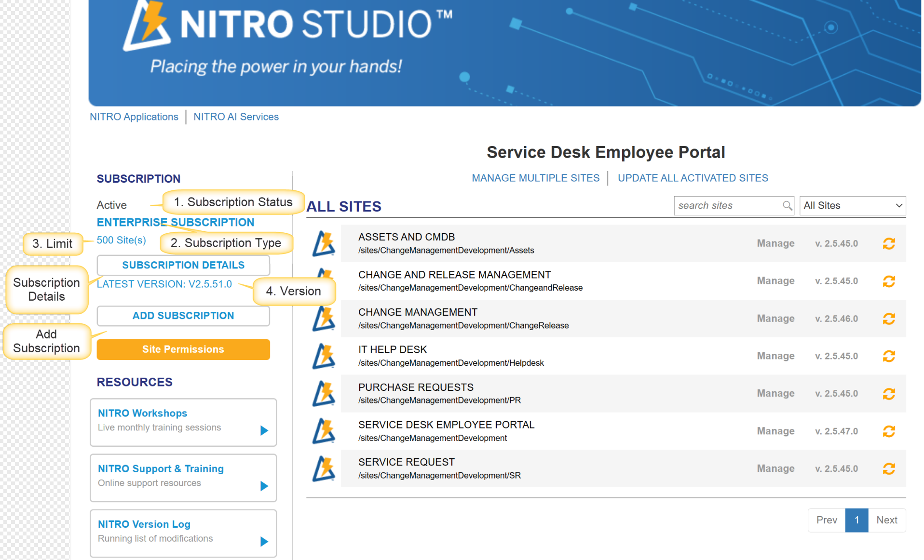
Task: Click version v. 2.5.47.0 text
Action: [837, 431]
